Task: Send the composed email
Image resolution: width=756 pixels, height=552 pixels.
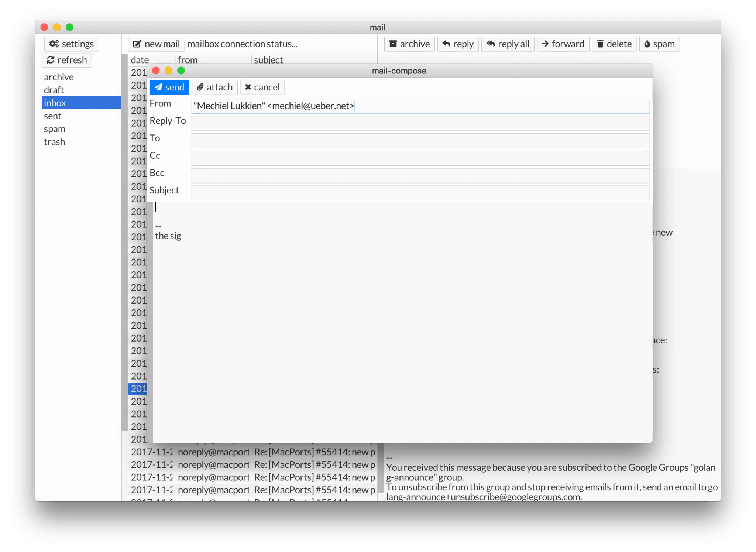Action: (169, 87)
